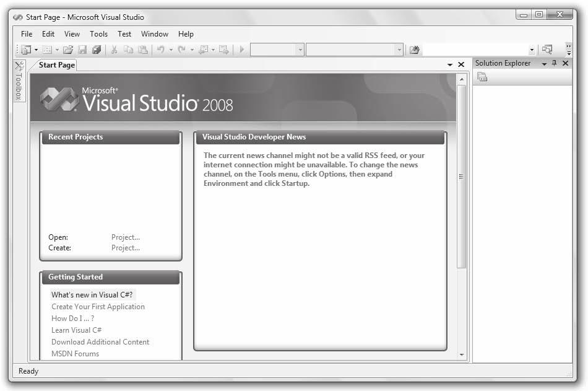Open the Solution Explorer window position dropdown
The height and width of the screenshot is (391, 588).
point(544,64)
